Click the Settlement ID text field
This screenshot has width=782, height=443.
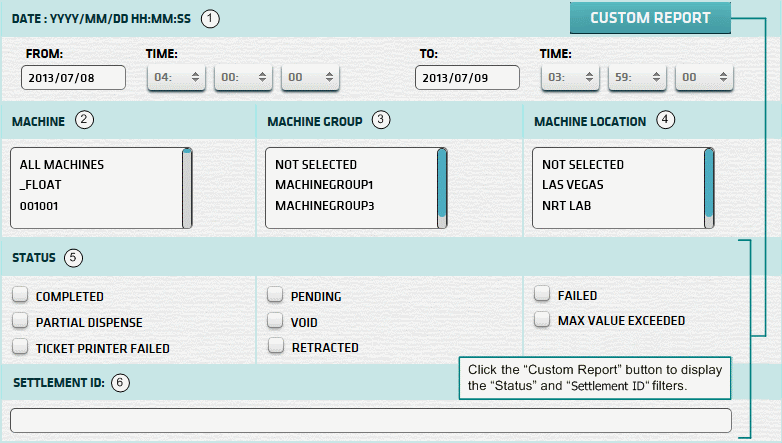pos(370,420)
